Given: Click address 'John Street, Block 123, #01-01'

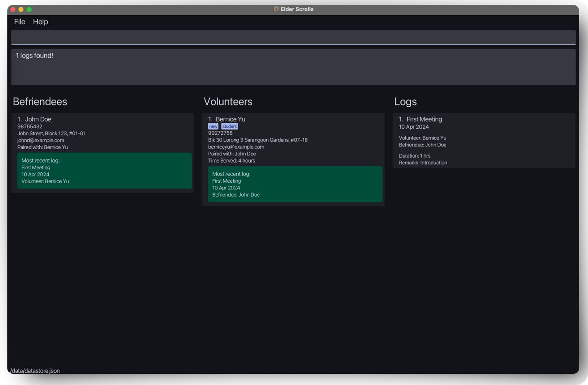Looking at the screenshot, I should (x=51, y=134).
